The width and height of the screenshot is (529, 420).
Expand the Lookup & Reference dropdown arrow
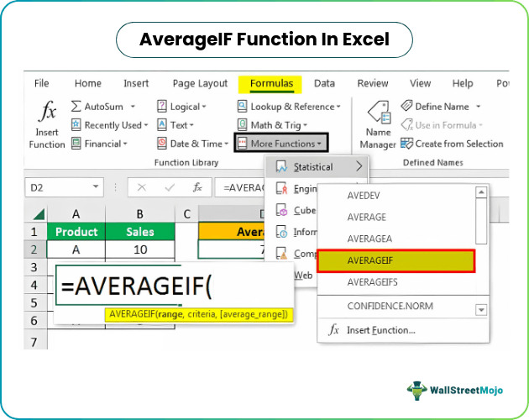(338, 107)
